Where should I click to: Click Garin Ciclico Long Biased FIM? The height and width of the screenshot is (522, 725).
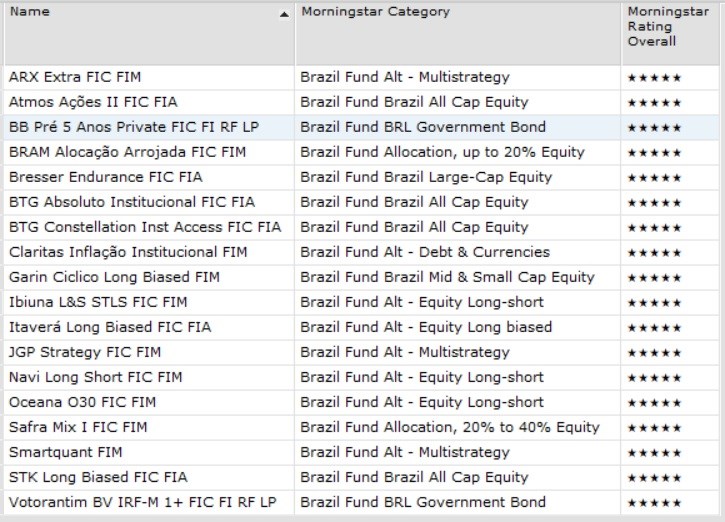pyautogui.click(x=114, y=277)
